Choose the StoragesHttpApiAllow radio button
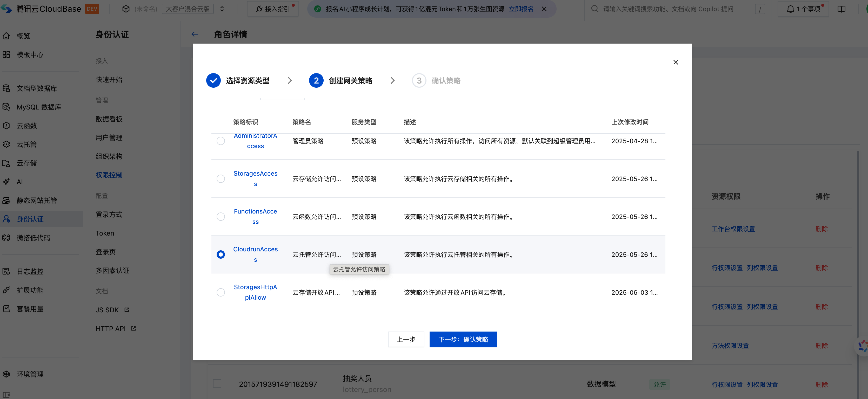 [x=221, y=292]
